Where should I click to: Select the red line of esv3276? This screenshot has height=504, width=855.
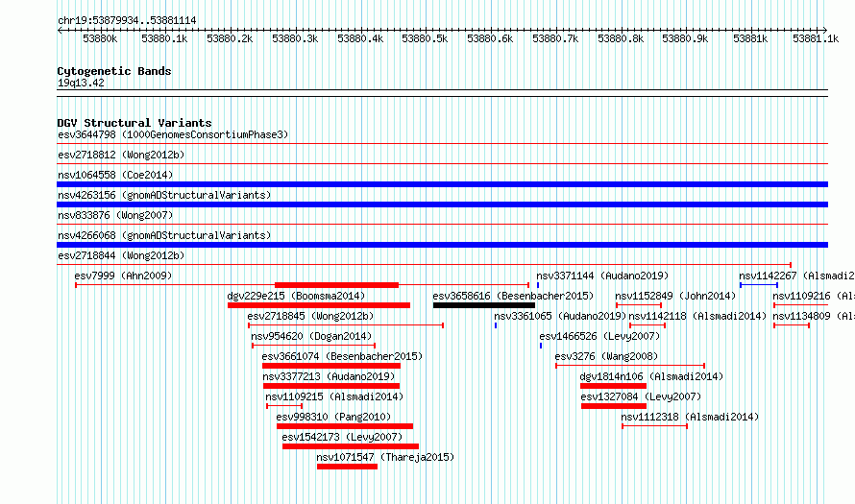630,366
